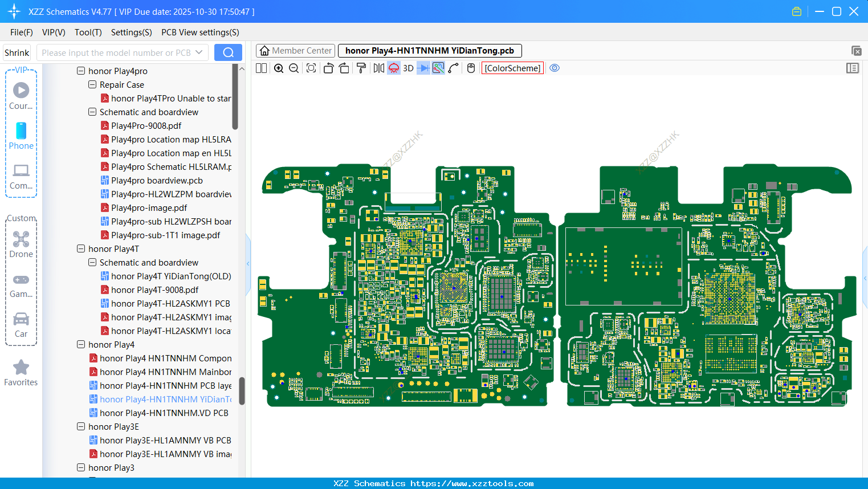Screen dimensions: 868x489
Task: Zoom out of the PCB view
Action: [294, 68]
